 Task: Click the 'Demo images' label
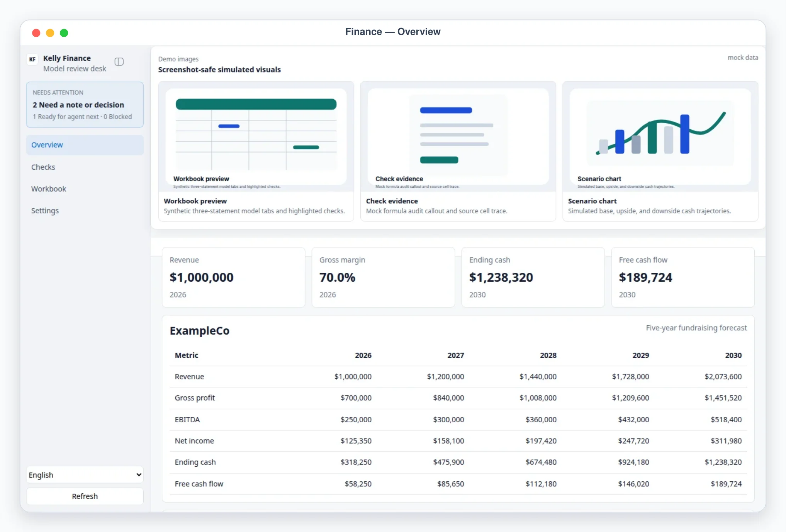pos(178,59)
